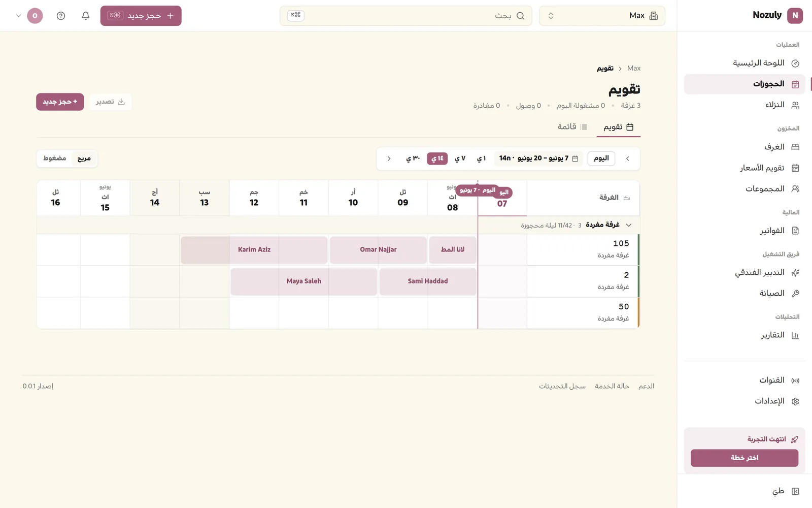This screenshot has height=508, width=812.
Task: Switch to the قائمة tab
Action: click(x=572, y=127)
